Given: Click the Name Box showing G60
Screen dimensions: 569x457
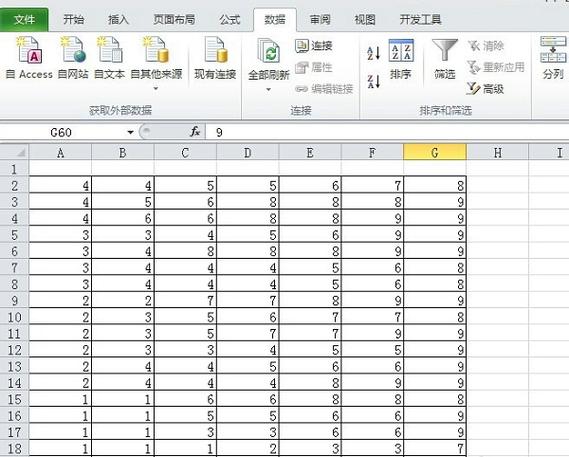Looking at the screenshot, I should coord(61,132).
